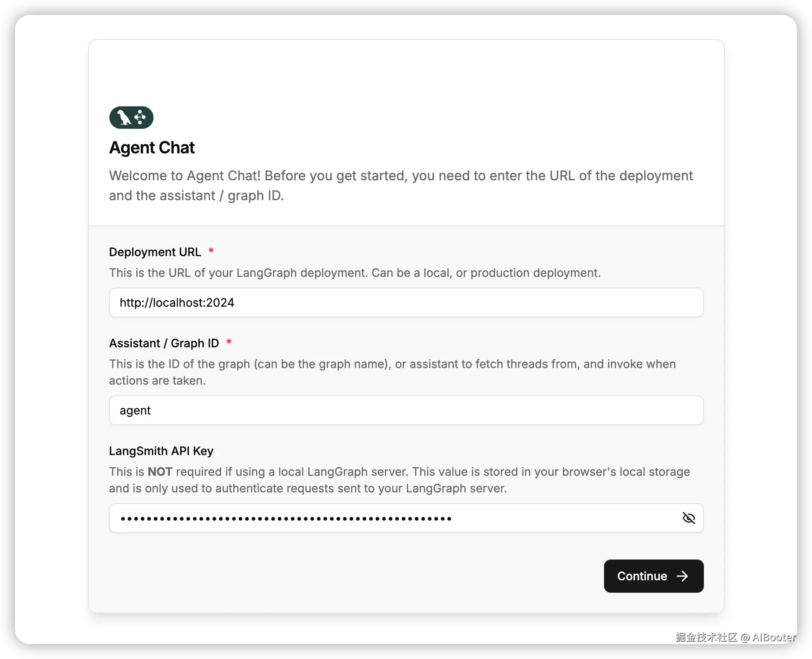Click the bold NOT word

point(160,472)
